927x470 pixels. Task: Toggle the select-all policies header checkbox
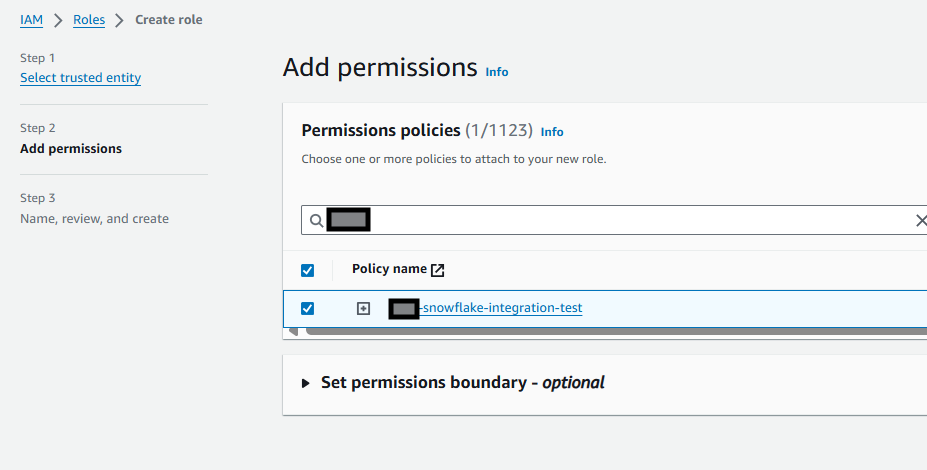pos(307,270)
